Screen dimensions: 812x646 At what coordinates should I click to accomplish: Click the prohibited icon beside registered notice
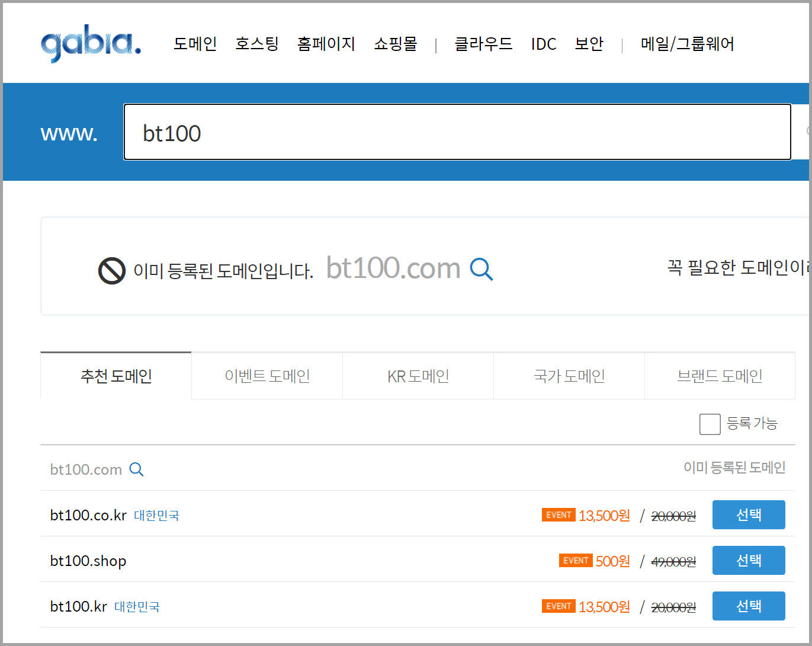pos(111,271)
